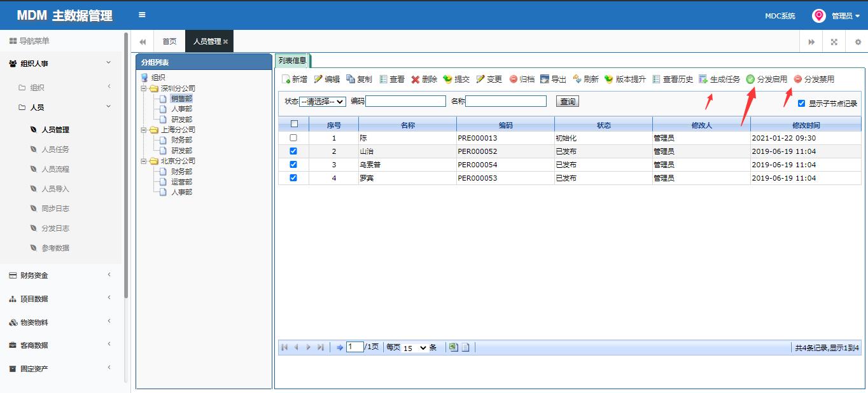This screenshot has width=868, height=393.
Task: Uncheck the checkbox for row 山治
Action: coord(293,151)
